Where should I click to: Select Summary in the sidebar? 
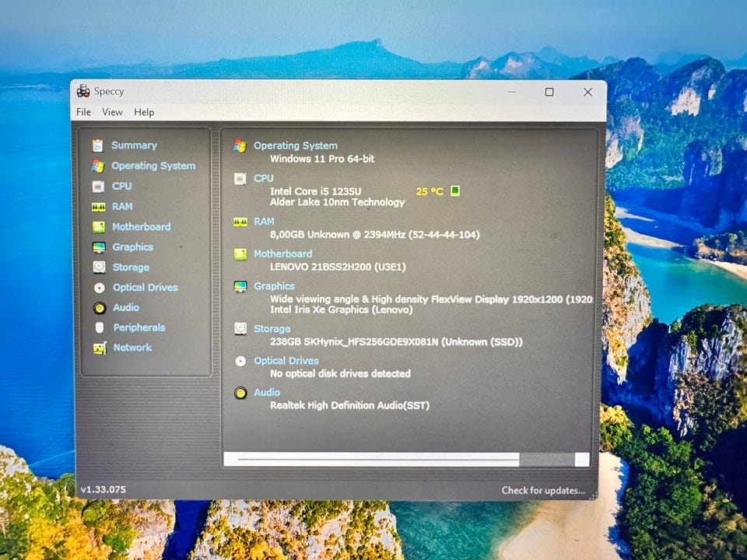pos(135,145)
